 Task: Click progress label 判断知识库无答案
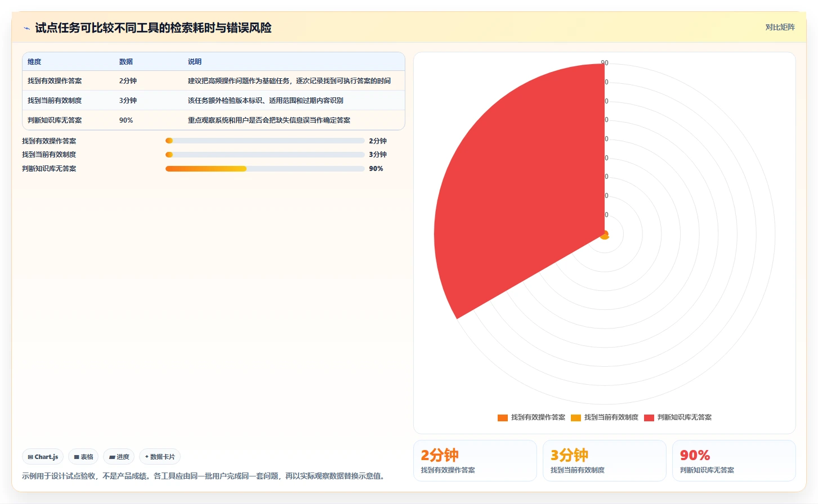click(x=49, y=169)
